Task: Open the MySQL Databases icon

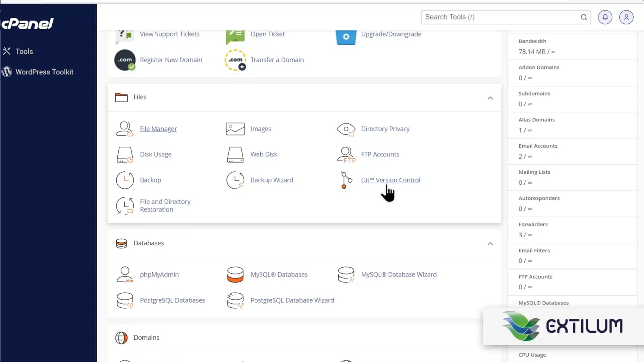Action: point(235,275)
